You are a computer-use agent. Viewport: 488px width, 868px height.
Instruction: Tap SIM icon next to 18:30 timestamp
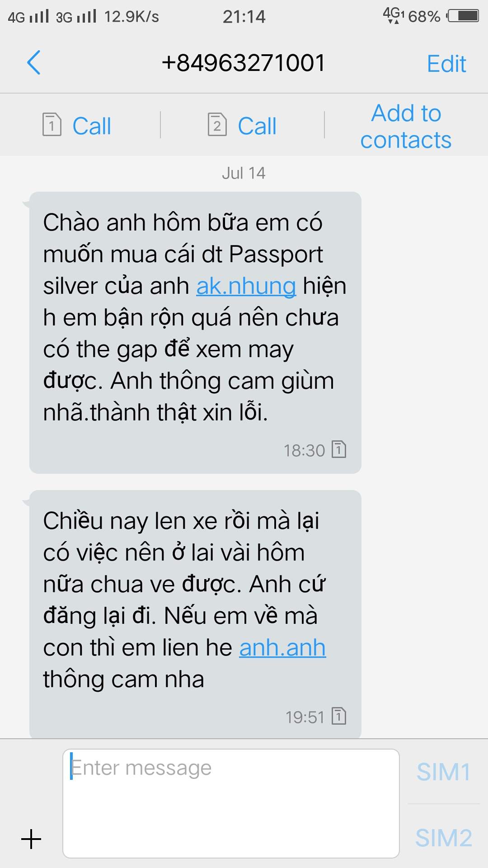tap(339, 449)
